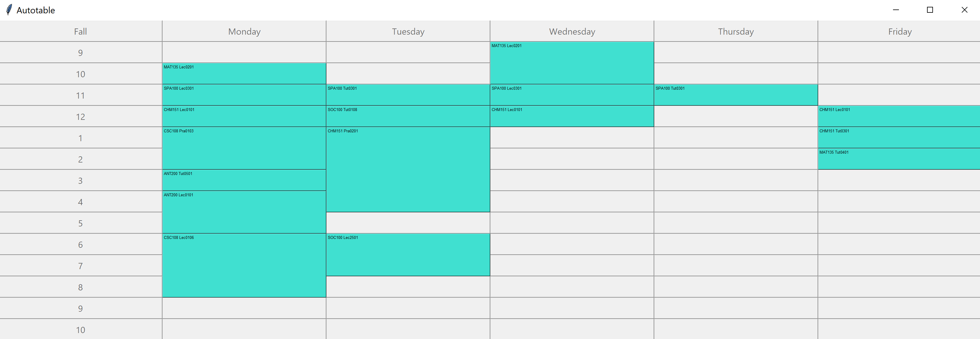The width and height of the screenshot is (980, 339).
Task: Click the Wednesday CHM151 Lec0101 block
Action: [572, 116]
